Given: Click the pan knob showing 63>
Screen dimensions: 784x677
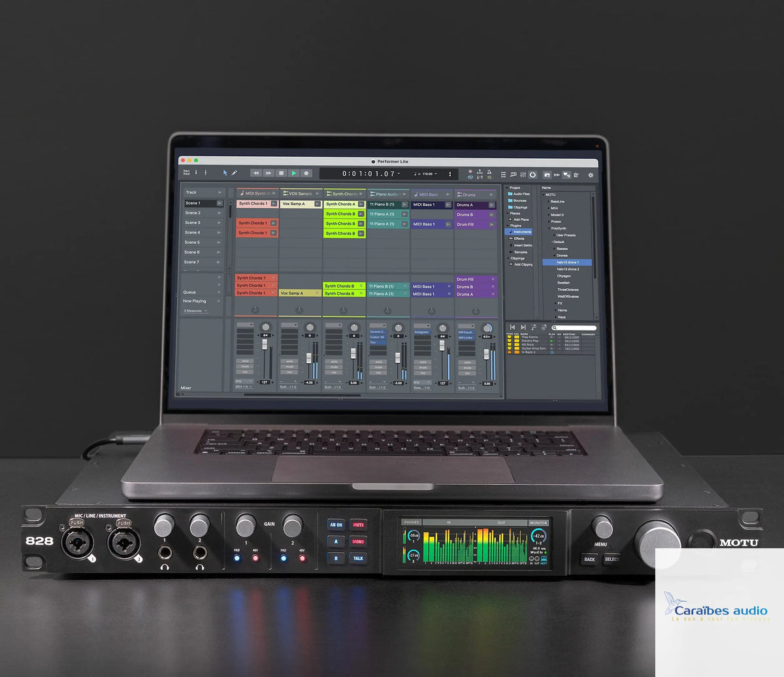Looking at the screenshot, I should (487, 328).
